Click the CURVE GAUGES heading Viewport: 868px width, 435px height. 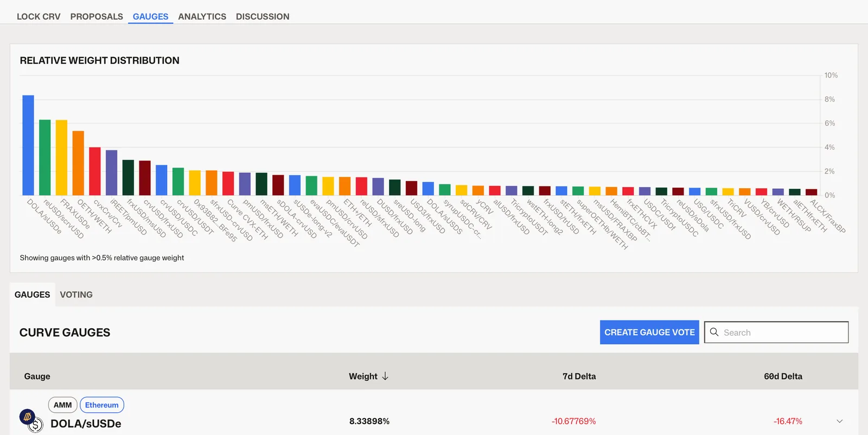click(x=65, y=332)
